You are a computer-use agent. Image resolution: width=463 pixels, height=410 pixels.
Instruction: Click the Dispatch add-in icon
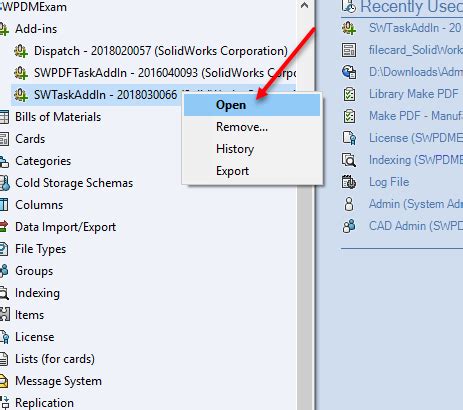tap(21, 51)
